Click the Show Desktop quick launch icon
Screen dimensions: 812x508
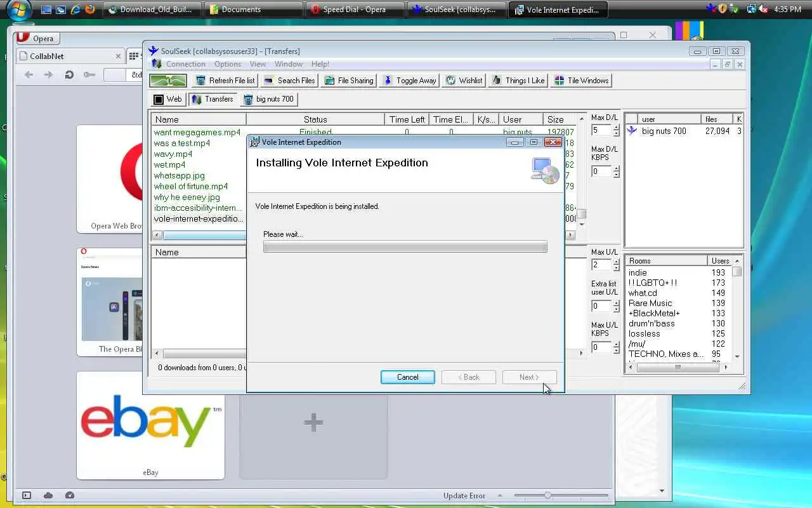coord(45,10)
